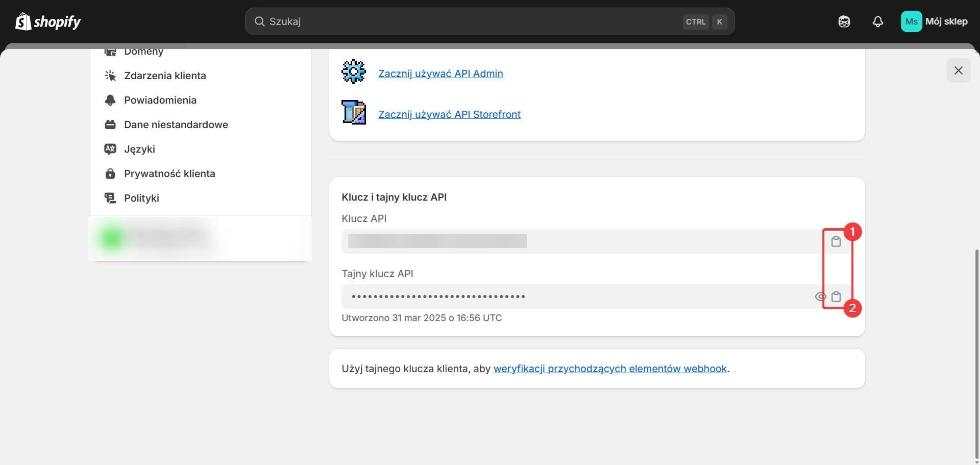Image resolution: width=980 pixels, height=465 pixels.
Task: Copy the API key to clipboard
Action: [836, 241]
